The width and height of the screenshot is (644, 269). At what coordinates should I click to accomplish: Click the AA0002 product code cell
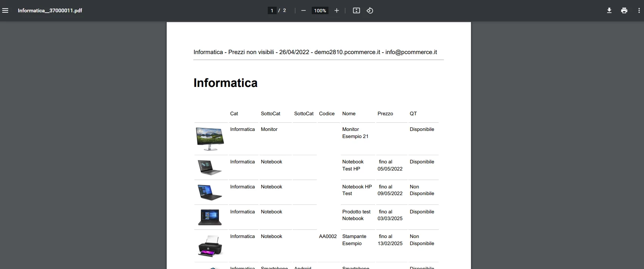pos(328,236)
